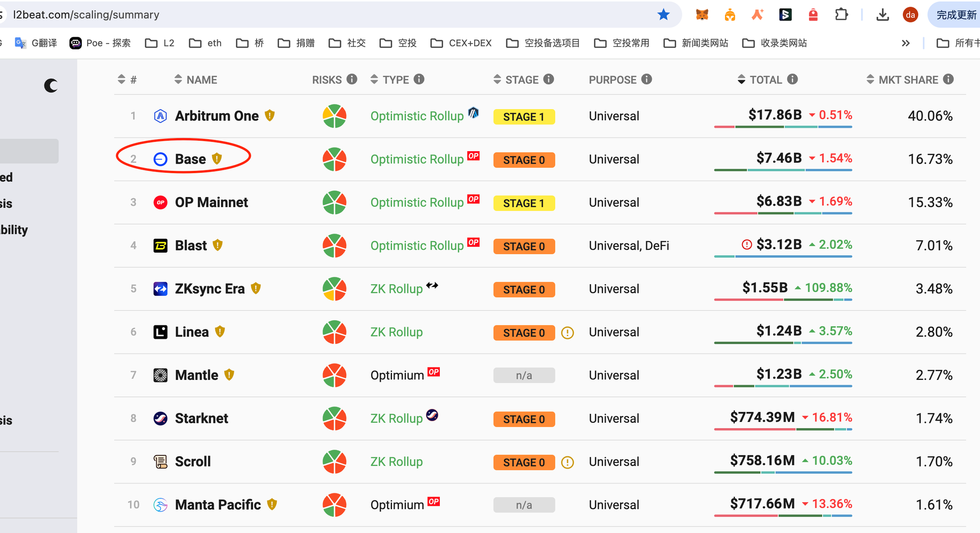The image size is (980, 533).
Task: Open the L2 bookmarks folder
Action: click(x=160, y=43)
